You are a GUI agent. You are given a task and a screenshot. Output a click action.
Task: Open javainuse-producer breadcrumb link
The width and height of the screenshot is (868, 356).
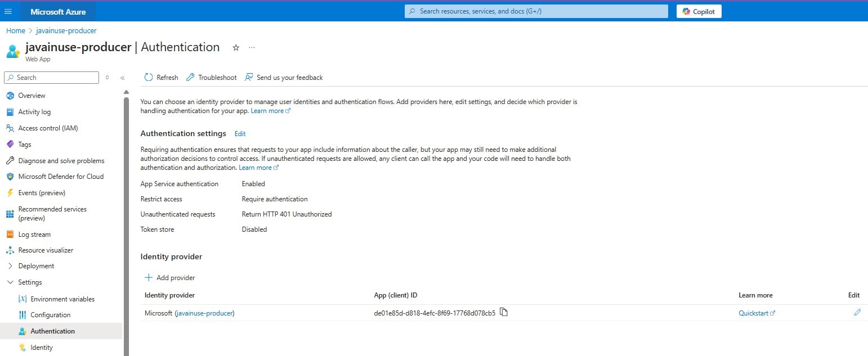pyautogui.click(x=66, y=31)
